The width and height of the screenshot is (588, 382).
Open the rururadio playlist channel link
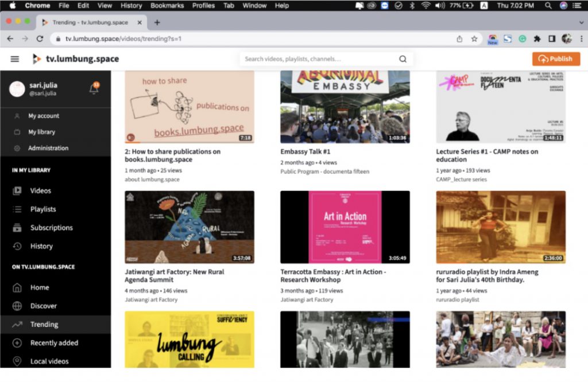[458, 299]
